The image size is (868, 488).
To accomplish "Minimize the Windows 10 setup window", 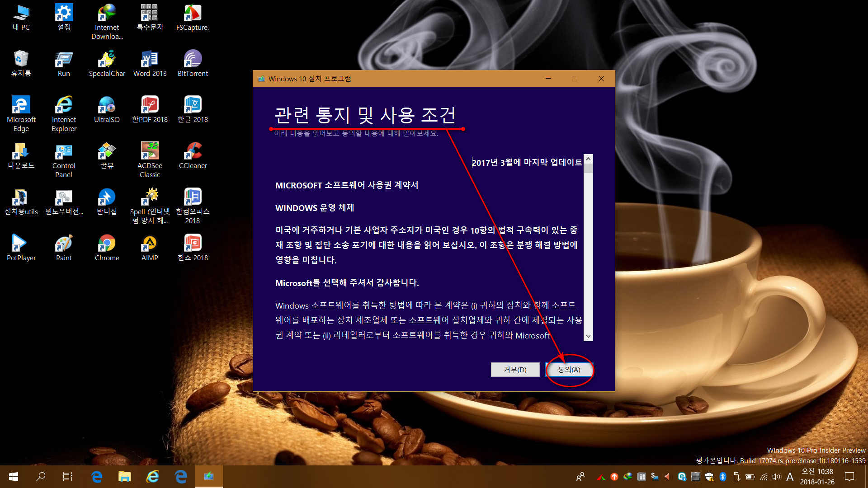I will (548, 79).
